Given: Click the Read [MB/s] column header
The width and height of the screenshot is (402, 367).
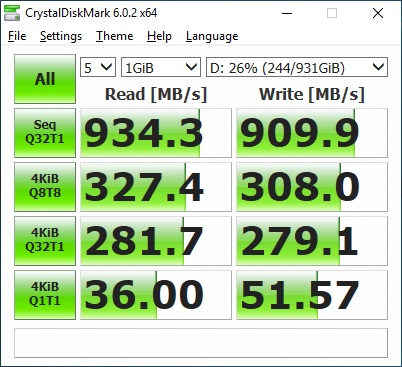Looking at the screenshot, I should tap(156, 94).
